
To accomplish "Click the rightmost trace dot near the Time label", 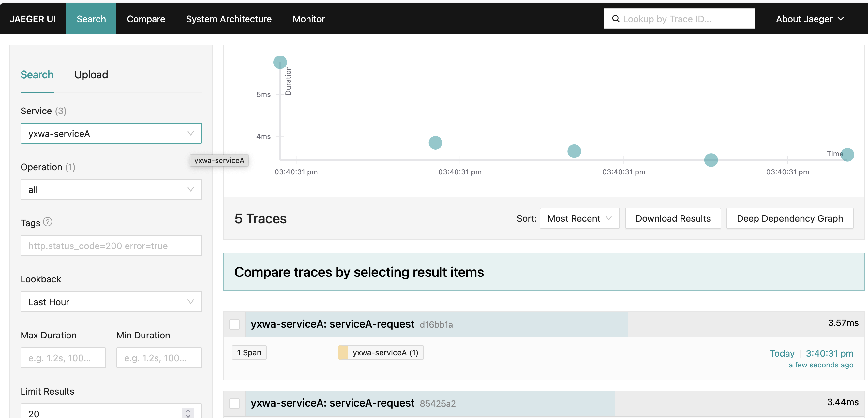I will (847, 155).
